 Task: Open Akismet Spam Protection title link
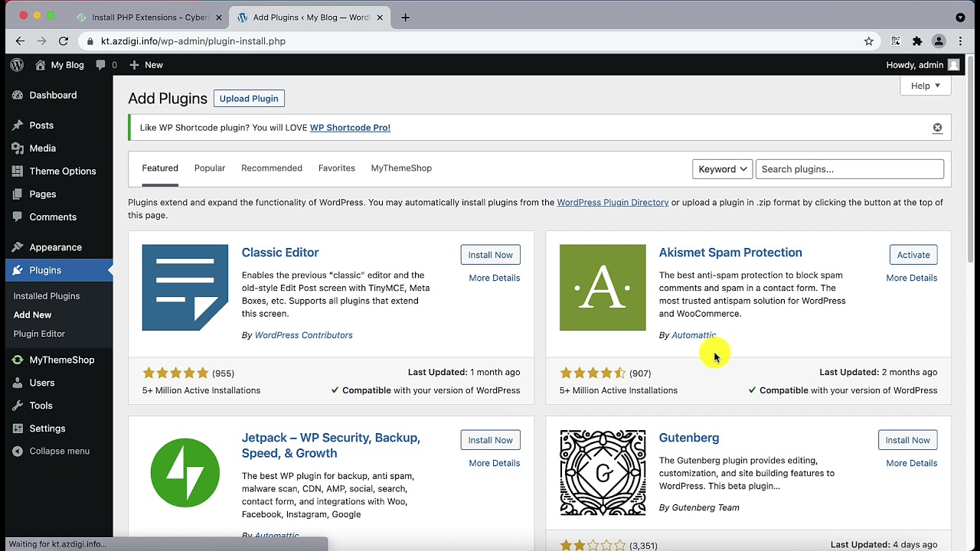click(x=730, y=253)
